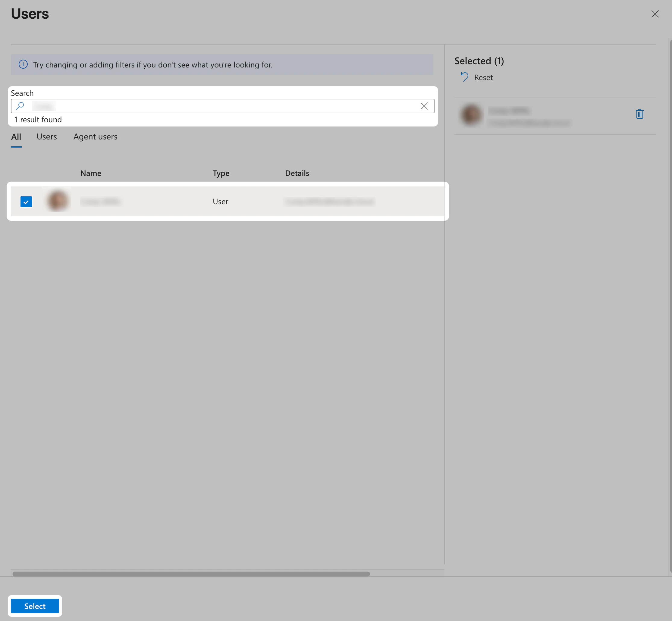Clear the search field using the X icon
Screen dimensions: 672x621
424,106
